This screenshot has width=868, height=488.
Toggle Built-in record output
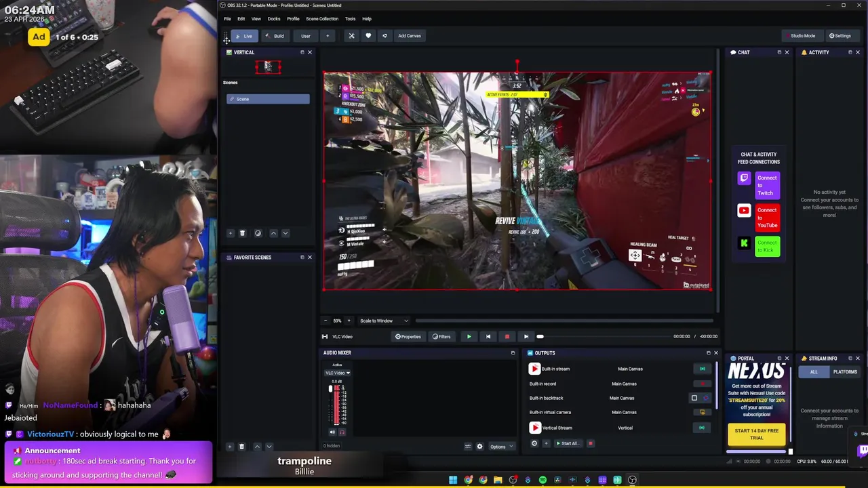[x=702, y=384]
